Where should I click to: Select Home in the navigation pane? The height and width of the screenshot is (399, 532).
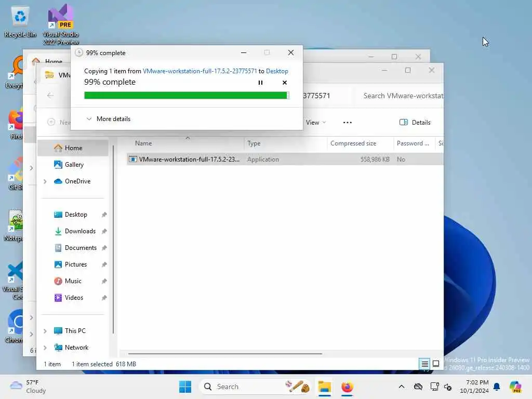click(x=73, y=148)
